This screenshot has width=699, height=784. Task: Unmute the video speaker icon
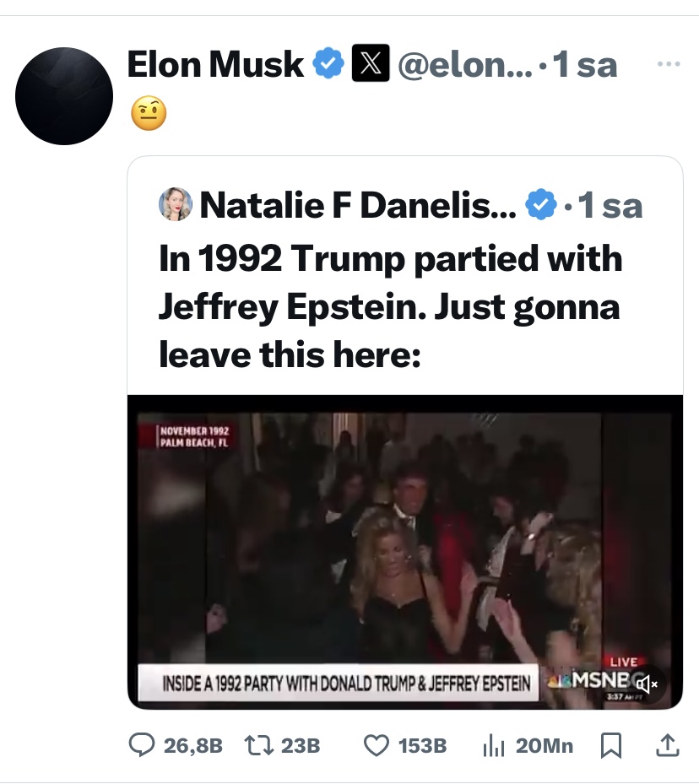coord(648,684)
